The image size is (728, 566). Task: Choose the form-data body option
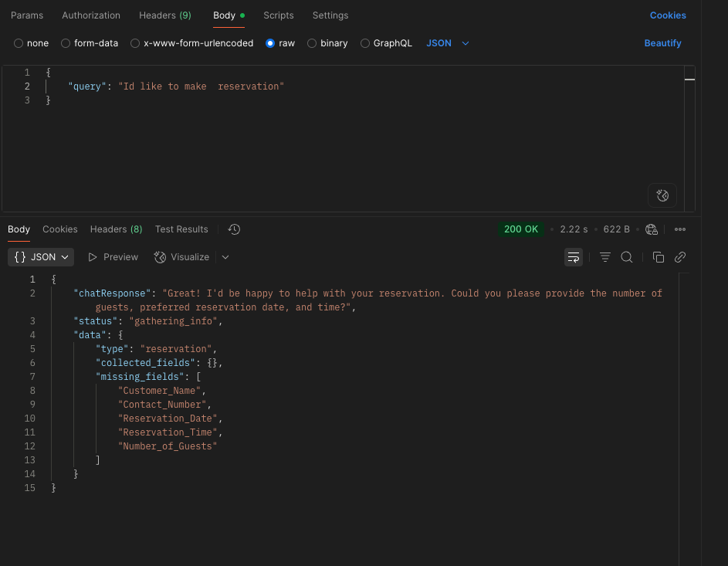65,43
